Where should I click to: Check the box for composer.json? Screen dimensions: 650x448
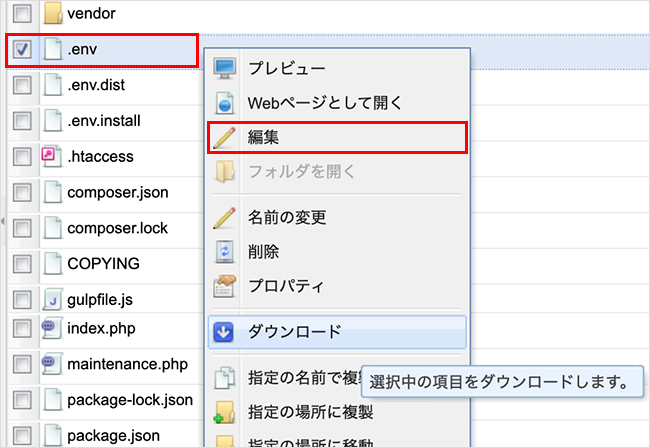[23, 193]
